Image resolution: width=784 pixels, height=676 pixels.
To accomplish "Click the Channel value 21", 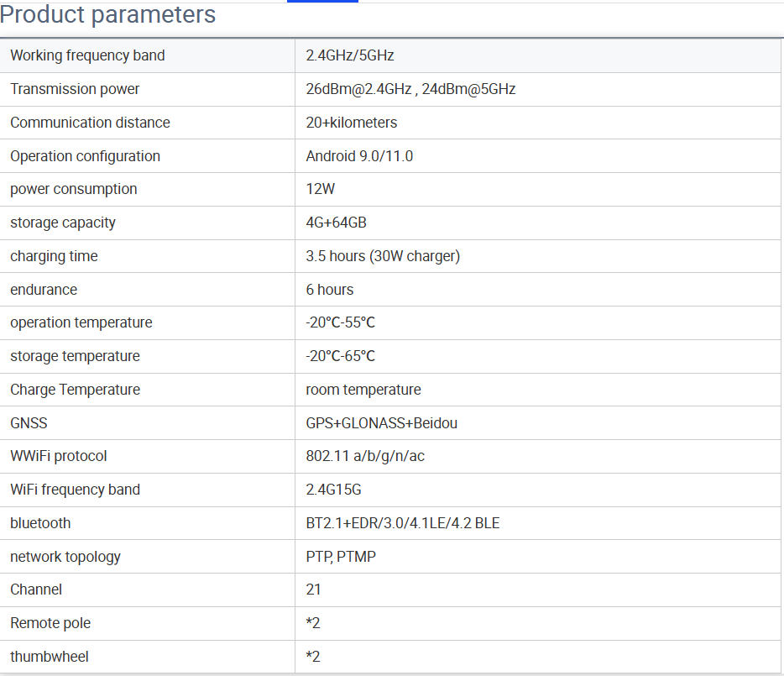I will [314, 590].
